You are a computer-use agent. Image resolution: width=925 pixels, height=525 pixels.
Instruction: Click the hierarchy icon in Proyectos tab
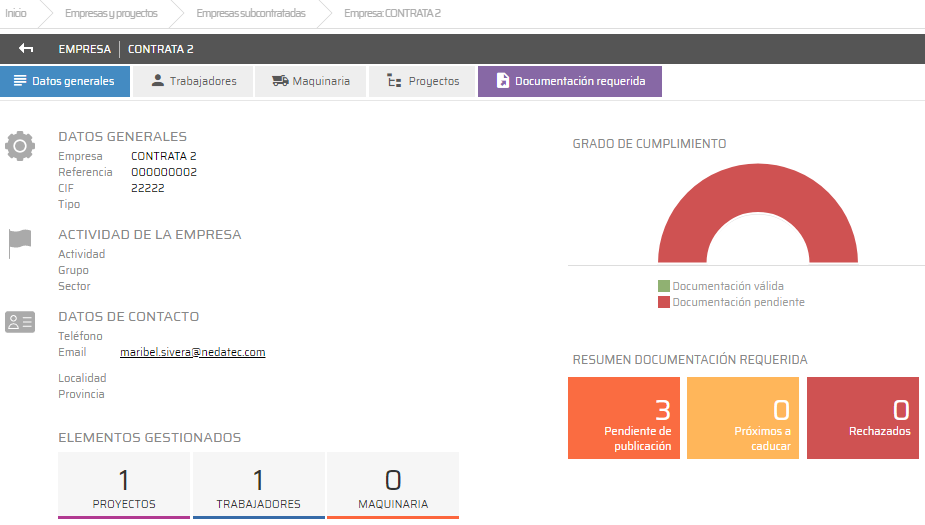point(394,81)
